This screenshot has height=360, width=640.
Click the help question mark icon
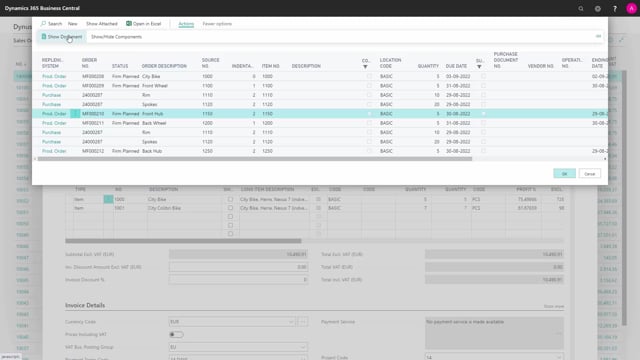tap(615, 8)
